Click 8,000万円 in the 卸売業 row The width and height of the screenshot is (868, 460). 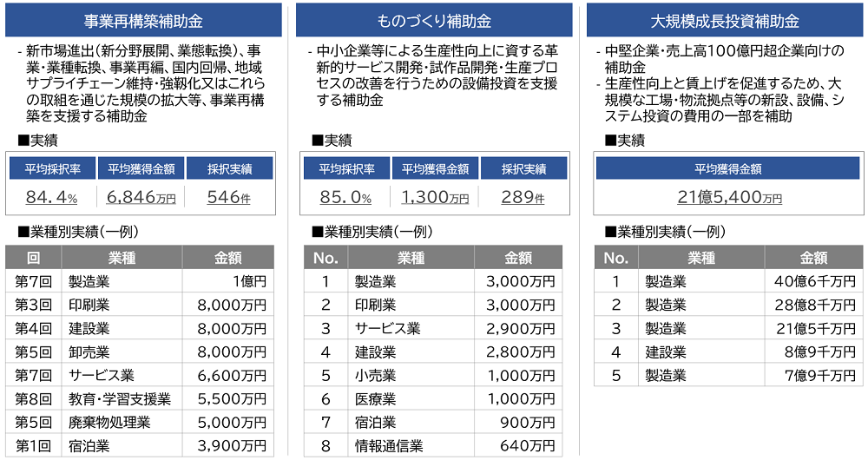228,352
